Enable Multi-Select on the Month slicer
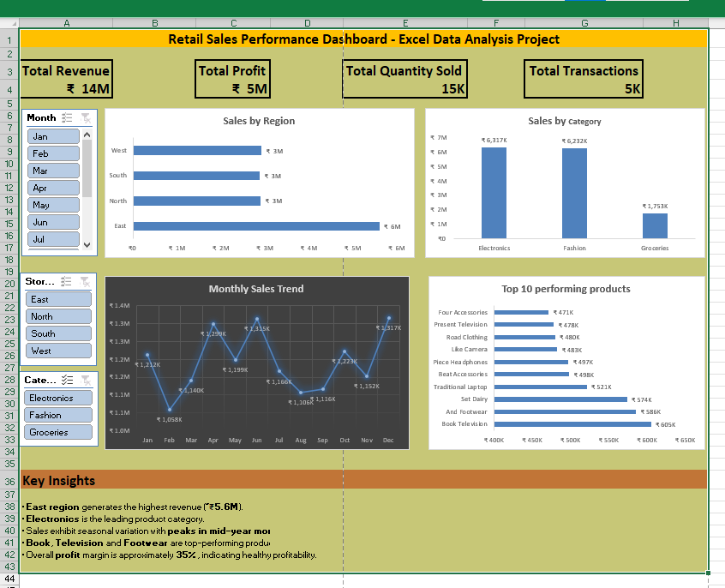 tap(67, 117)
